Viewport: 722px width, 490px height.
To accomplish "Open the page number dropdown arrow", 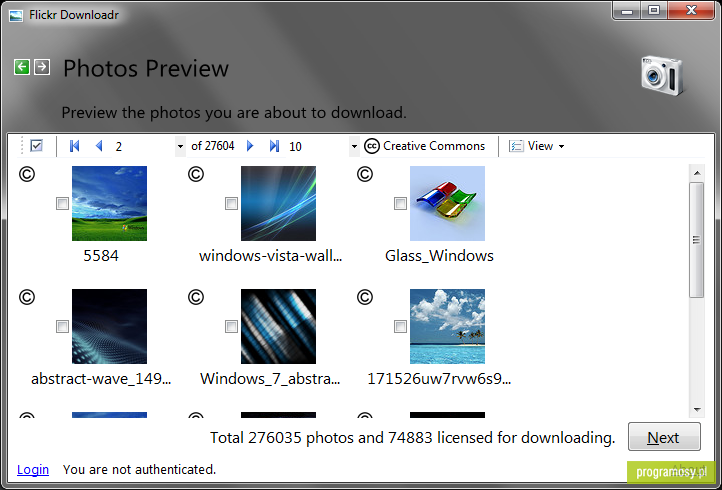I will 180,146.
